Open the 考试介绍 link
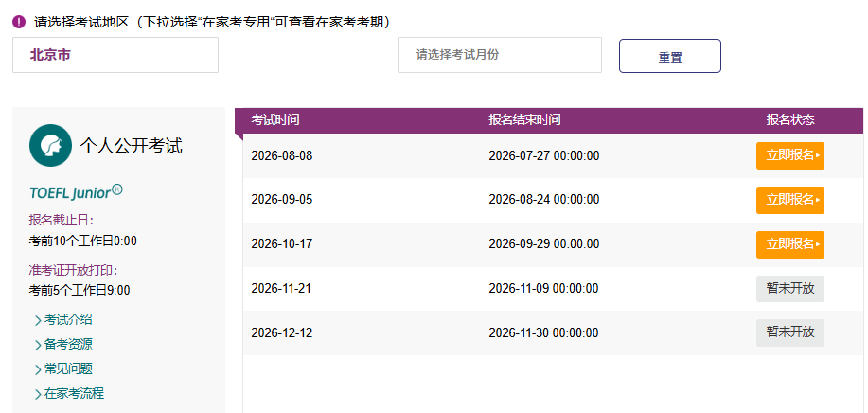This screenshot has height=413, width=868. pyautogui.click(x=68, y=319)
